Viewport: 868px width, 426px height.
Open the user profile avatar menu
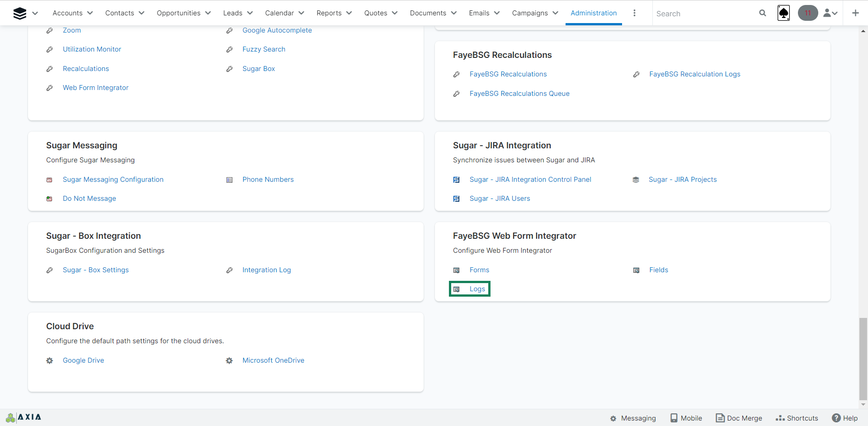point(830,13)
